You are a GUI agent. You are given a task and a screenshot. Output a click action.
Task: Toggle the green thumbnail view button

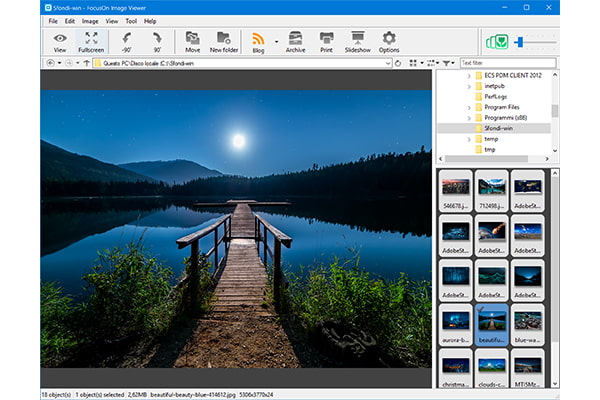click(x=496, y=42)
